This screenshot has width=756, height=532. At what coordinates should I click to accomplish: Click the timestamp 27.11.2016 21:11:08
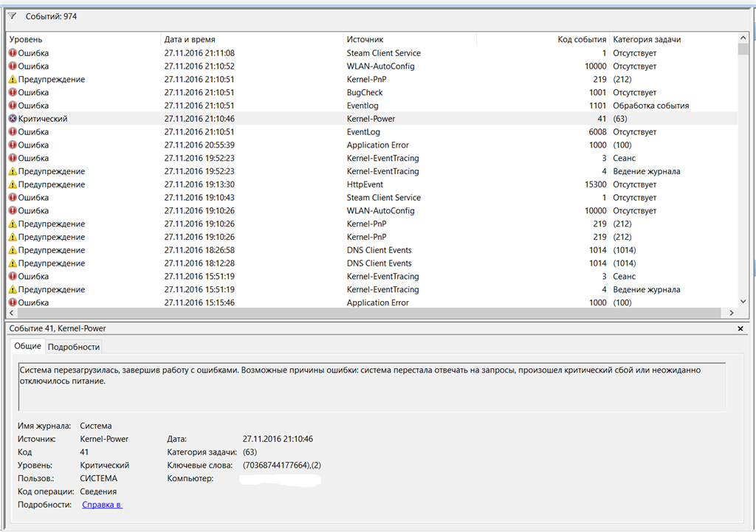[x=199, y=53]
